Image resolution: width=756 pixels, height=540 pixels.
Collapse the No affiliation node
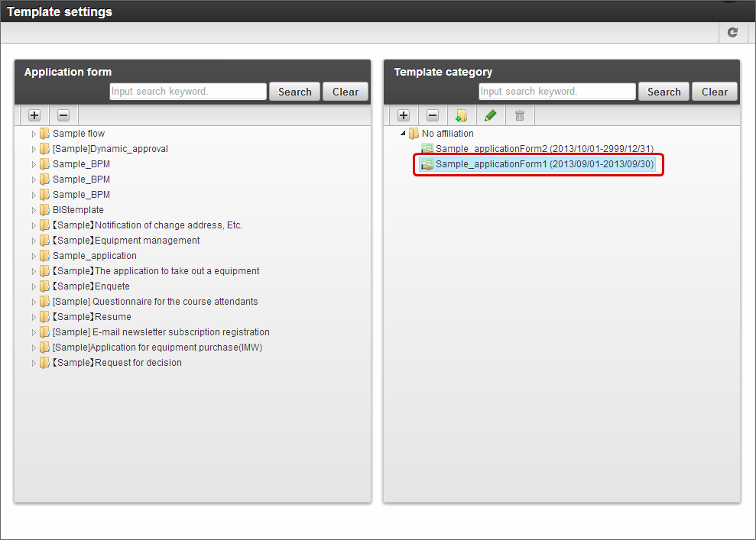click(x=403, y=134)
